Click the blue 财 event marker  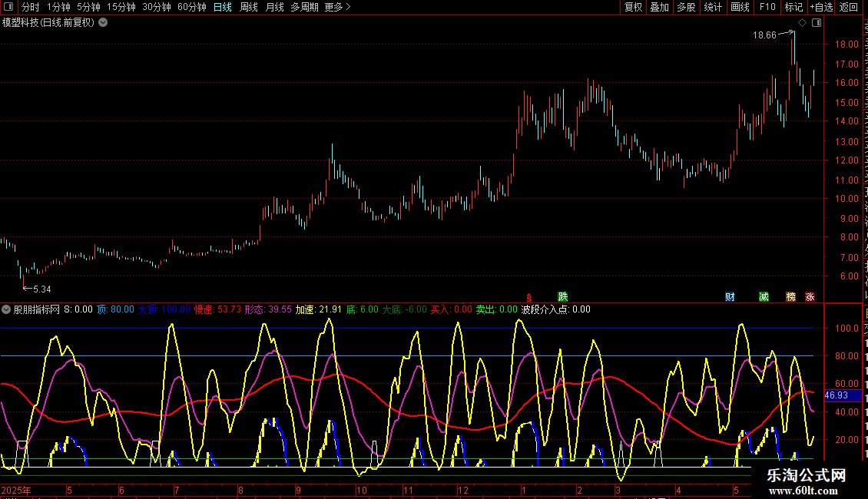pos(731,297)
